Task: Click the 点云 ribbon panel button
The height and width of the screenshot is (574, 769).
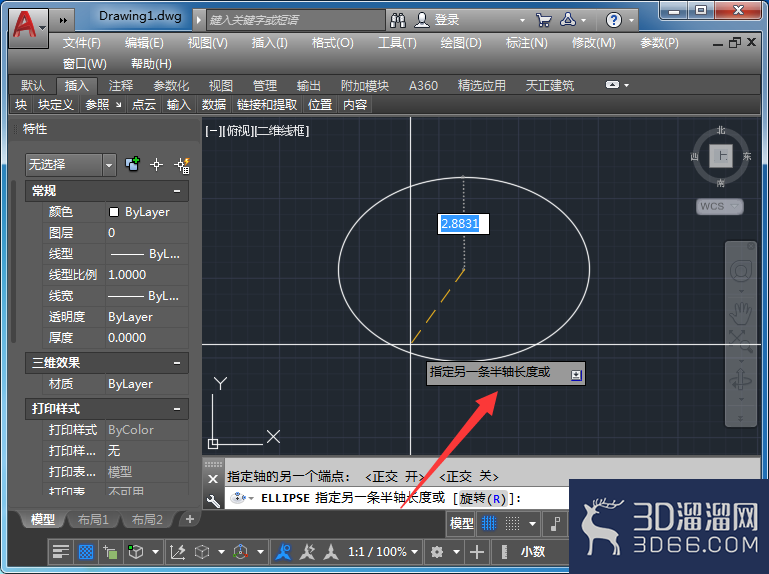Action: point(144,104)
